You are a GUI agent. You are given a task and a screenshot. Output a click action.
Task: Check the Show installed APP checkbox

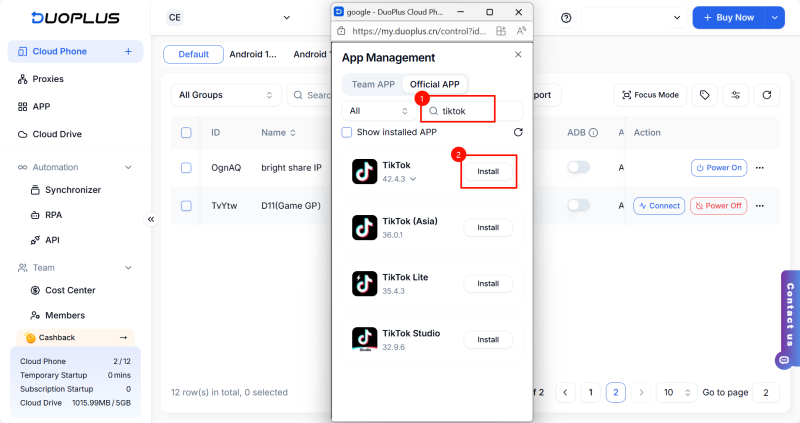point(347,132)
